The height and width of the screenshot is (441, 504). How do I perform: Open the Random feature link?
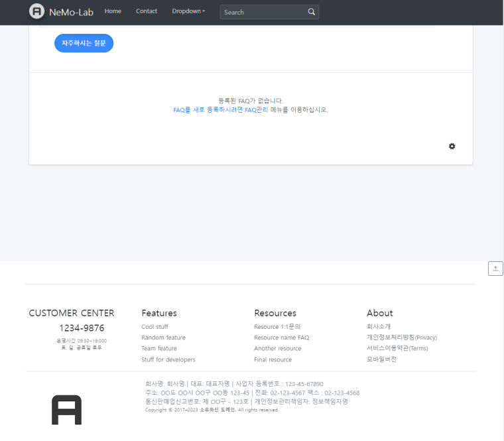click(163, 338)
